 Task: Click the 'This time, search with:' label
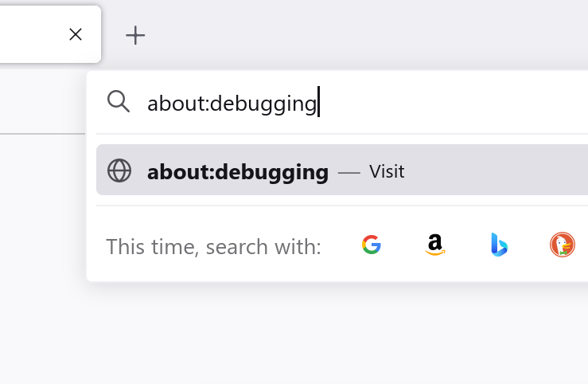click(214, 247)
